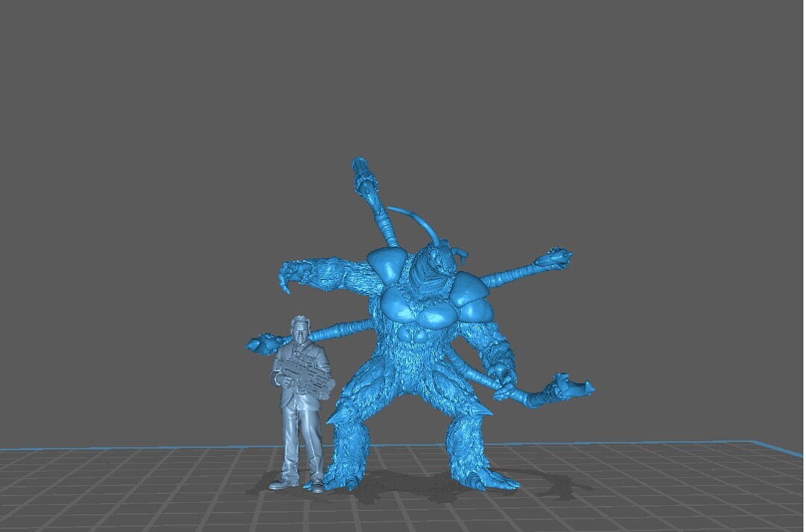806x532 pixels.
Task: Click the human figure's head
Action: point(300,330)
